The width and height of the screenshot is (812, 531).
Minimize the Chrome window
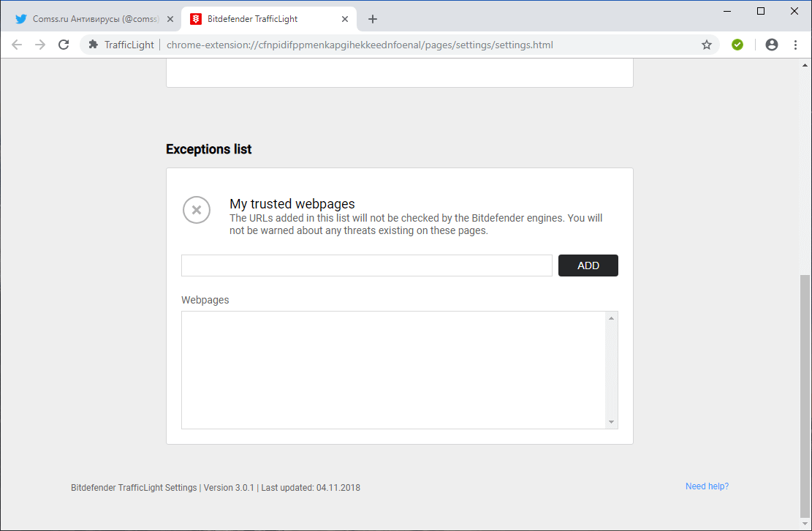point(727,11)
